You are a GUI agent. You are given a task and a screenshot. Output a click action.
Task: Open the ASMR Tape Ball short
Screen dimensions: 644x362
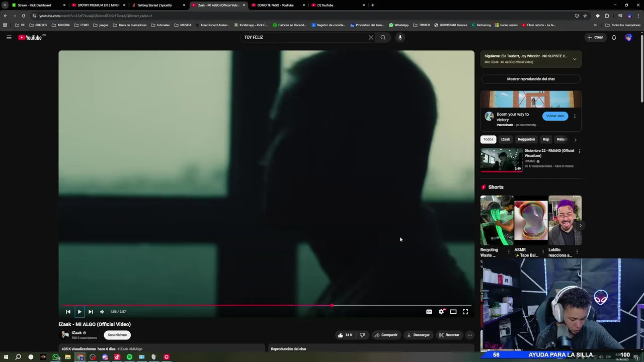click(x=531, y=220)
